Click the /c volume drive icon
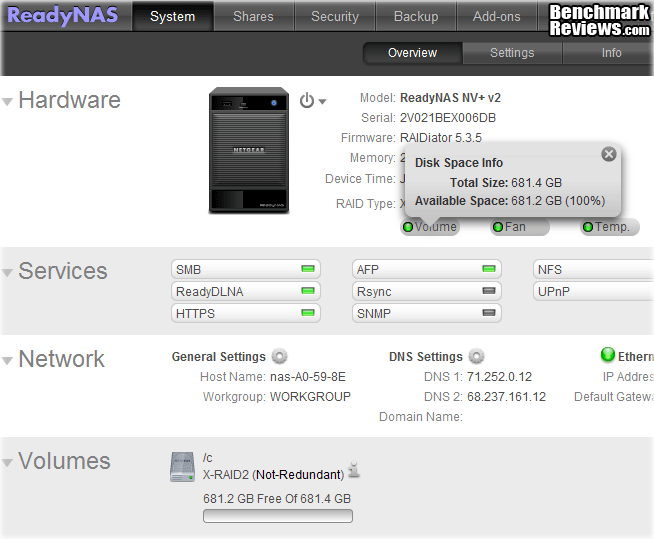The width and height of the screenshot is (654, 539). coord(182,467)
